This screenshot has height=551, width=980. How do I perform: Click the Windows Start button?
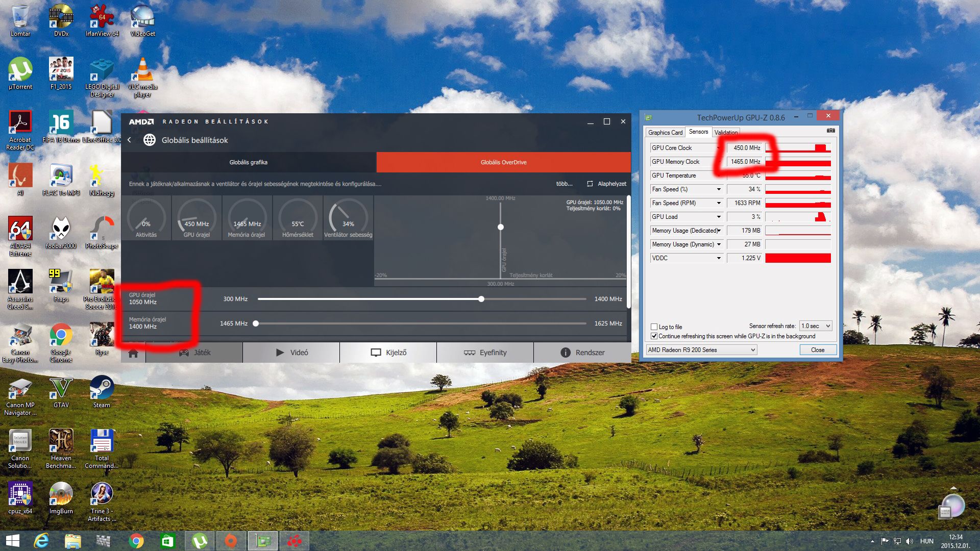click(x=13, y=541)
